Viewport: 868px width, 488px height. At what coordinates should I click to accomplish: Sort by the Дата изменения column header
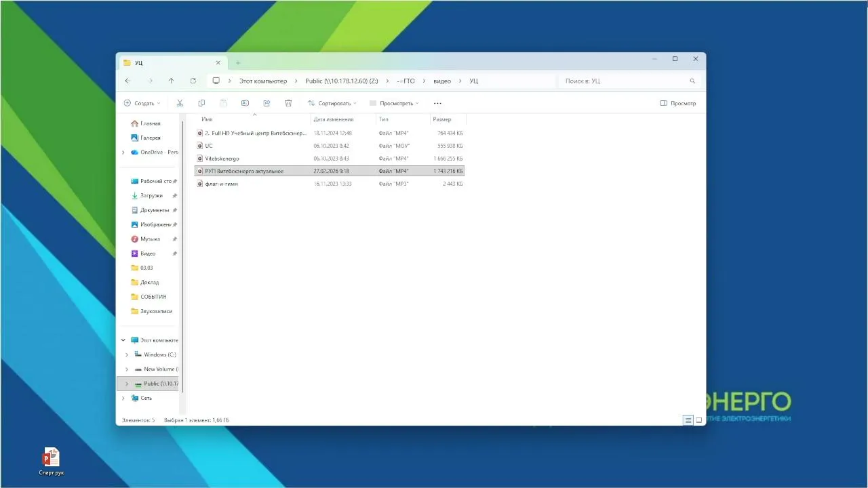(x=343, y=119)
